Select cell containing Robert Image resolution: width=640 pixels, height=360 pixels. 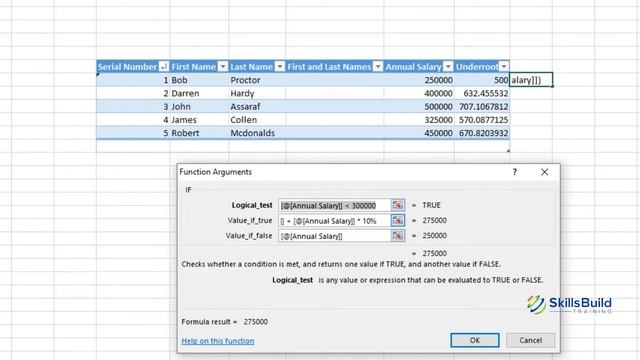point(199,133)
